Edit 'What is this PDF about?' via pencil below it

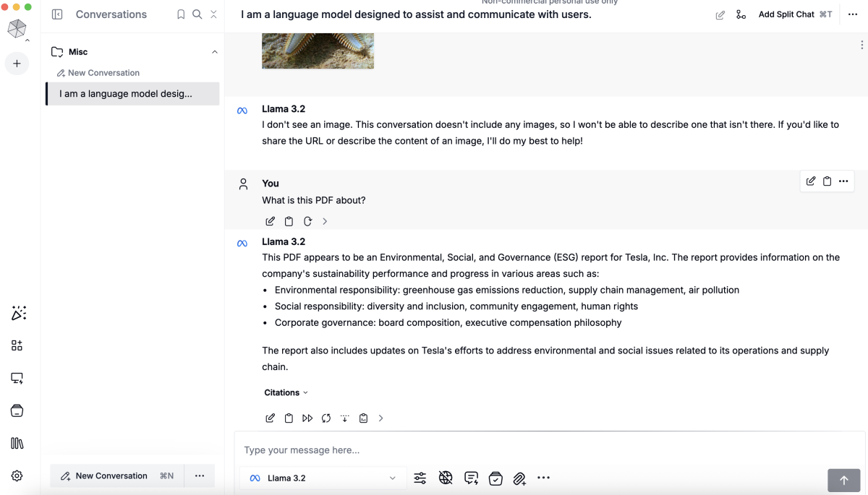click(x=270, y=221)
